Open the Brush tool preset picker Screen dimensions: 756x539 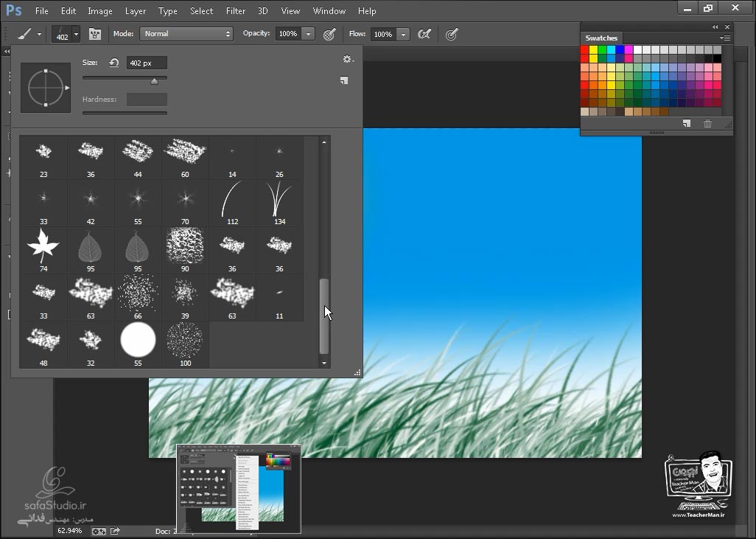[24, 34]
